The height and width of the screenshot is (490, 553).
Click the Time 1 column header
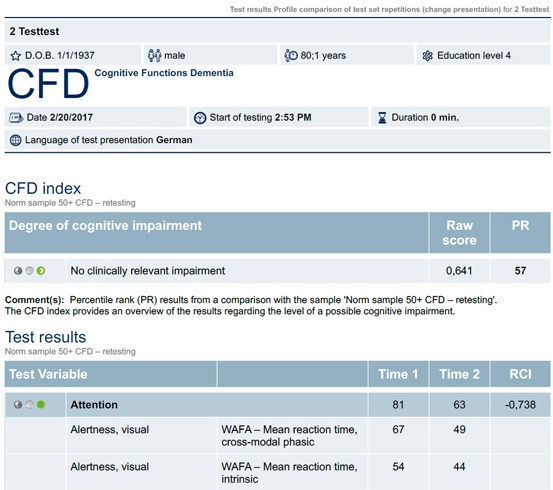point(399,374)
